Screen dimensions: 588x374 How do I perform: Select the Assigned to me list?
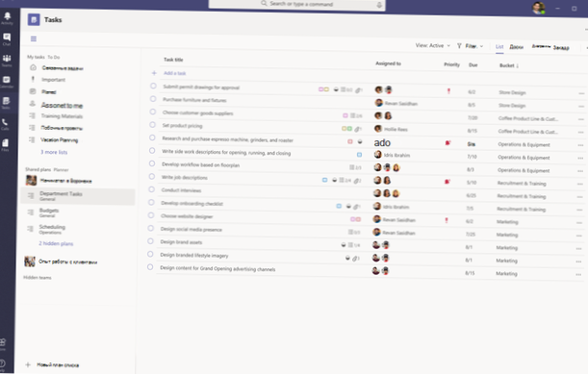[62, 106]
